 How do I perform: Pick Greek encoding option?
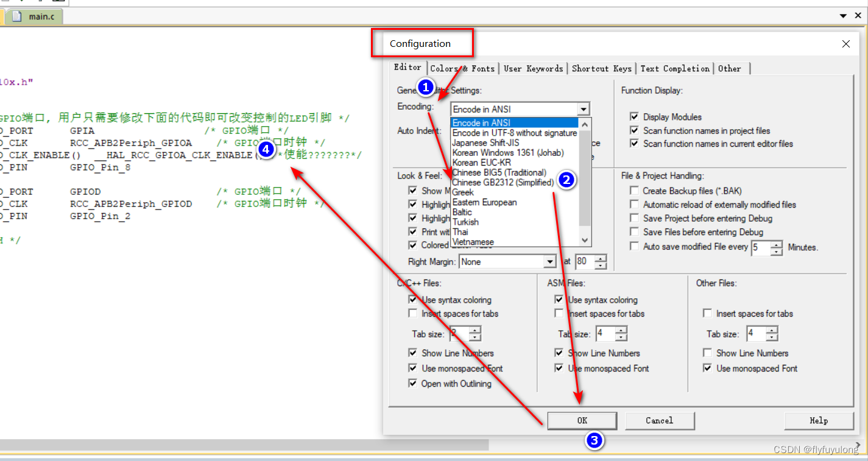click(x=514, y=192)
